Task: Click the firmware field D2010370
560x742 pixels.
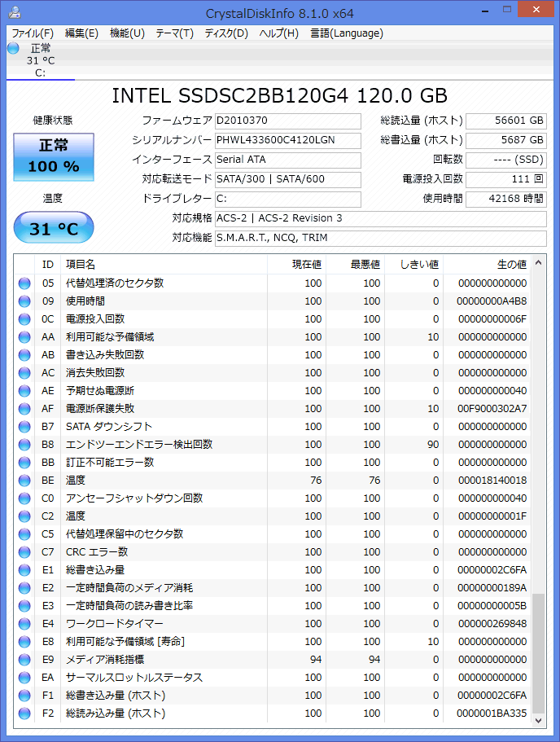Action: pos(287,121)
